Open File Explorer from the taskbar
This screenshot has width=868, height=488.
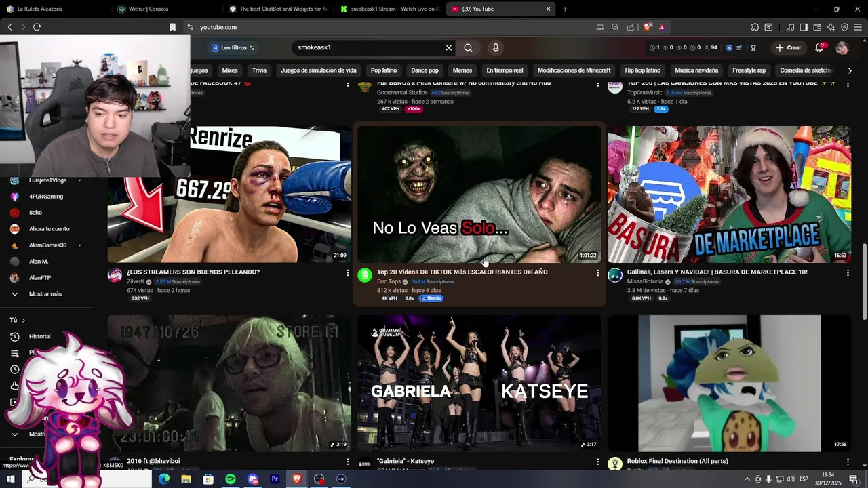[186, 479]
